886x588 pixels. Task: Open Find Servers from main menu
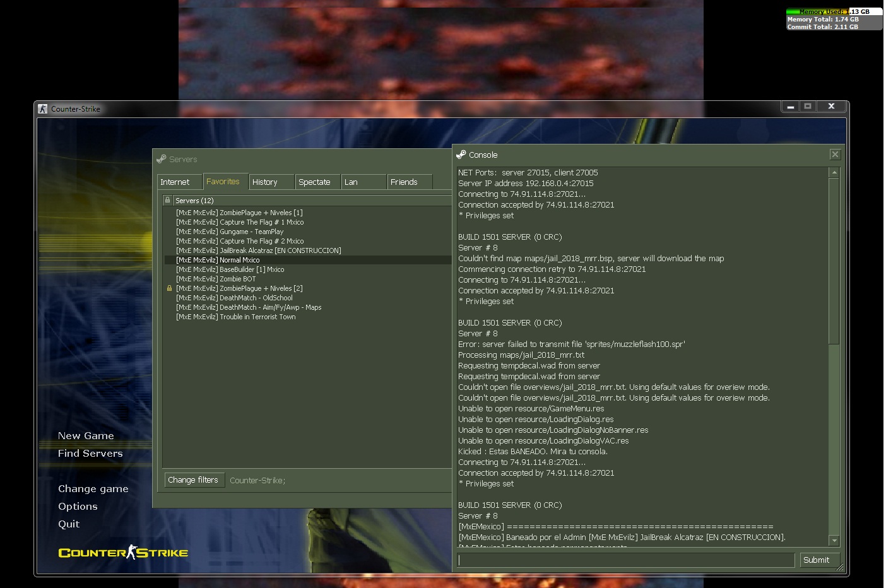[x=90, y=454]
